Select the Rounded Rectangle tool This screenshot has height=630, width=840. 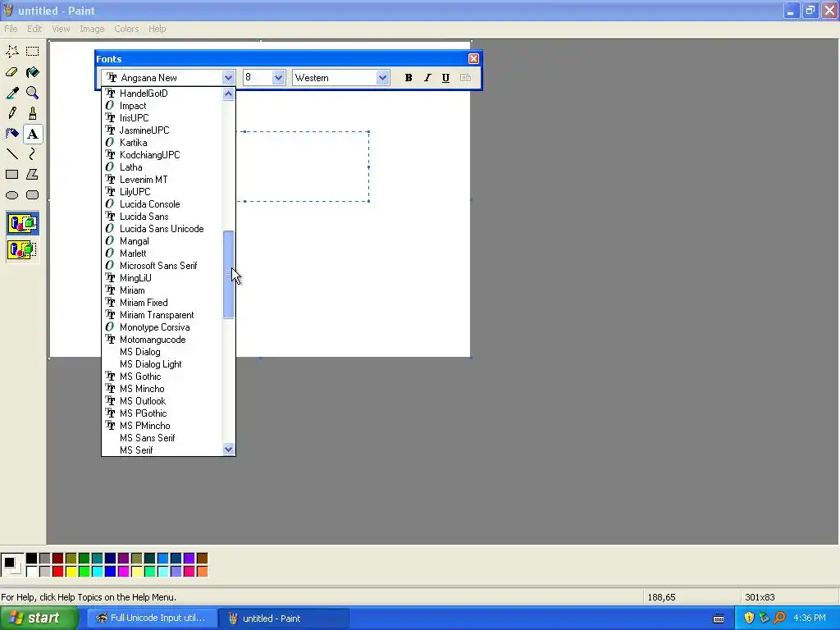click(x=33, y=195)
